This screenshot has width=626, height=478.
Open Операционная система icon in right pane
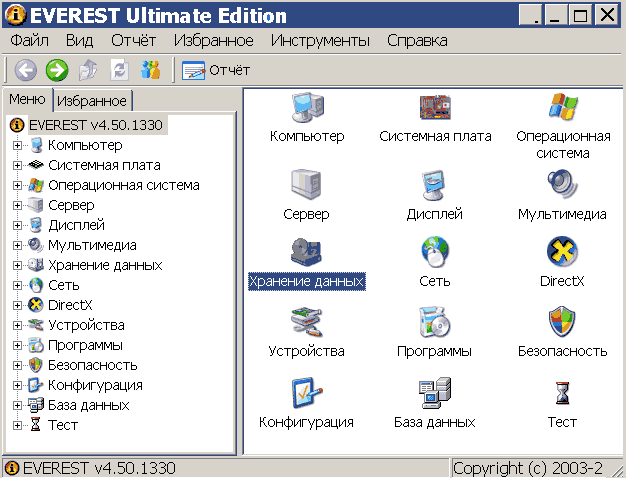coord(563,107)
